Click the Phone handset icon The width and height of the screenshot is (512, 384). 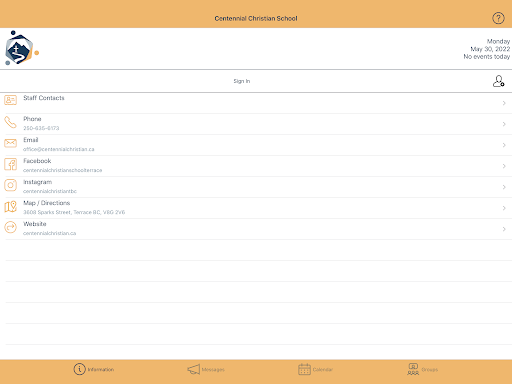(x=10, y=122)
